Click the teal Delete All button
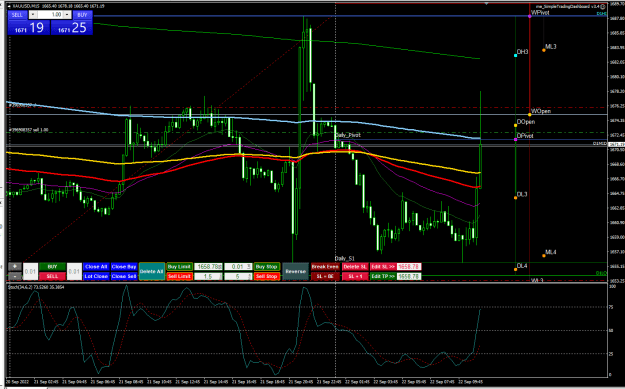625x389 pixels. point(152,271)
